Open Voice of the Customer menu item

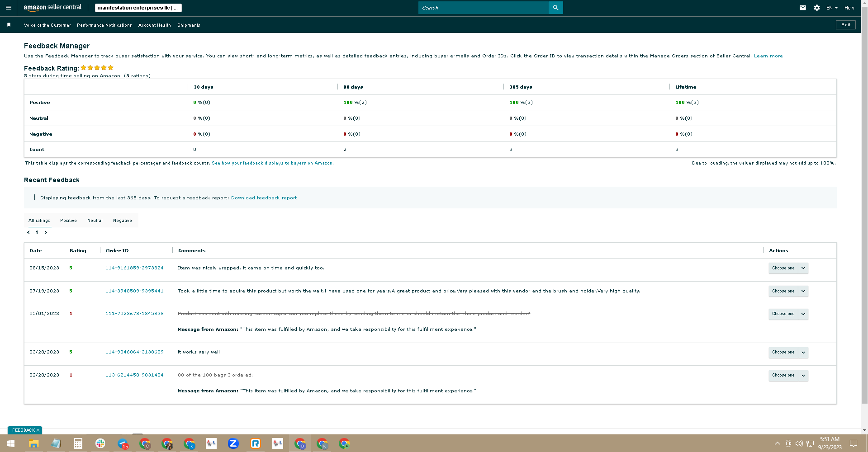47,25
